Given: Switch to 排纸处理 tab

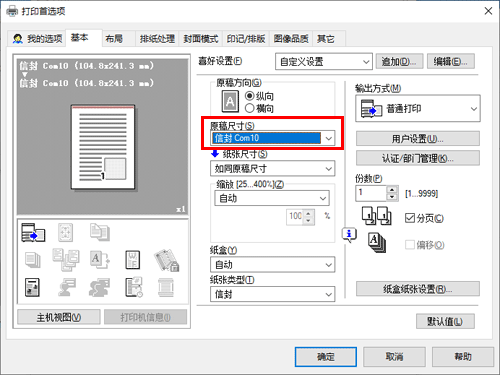Looking at the screenshot, I should 157,39.
